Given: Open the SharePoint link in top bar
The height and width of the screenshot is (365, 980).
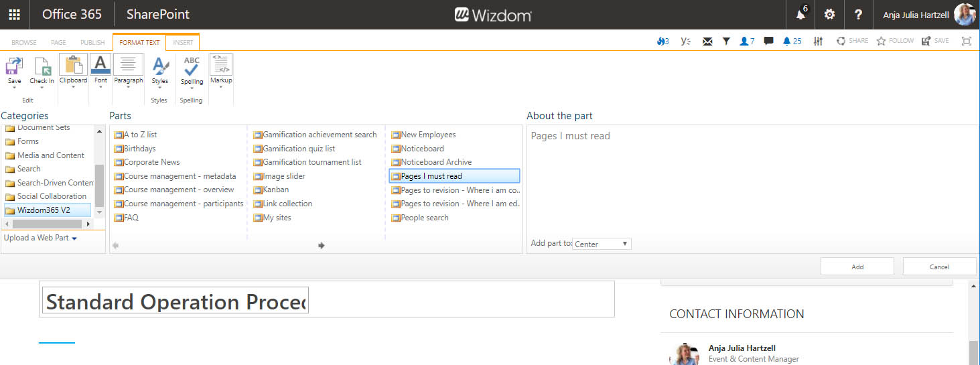Looking at the screenshot, I should tap(158, 14).
